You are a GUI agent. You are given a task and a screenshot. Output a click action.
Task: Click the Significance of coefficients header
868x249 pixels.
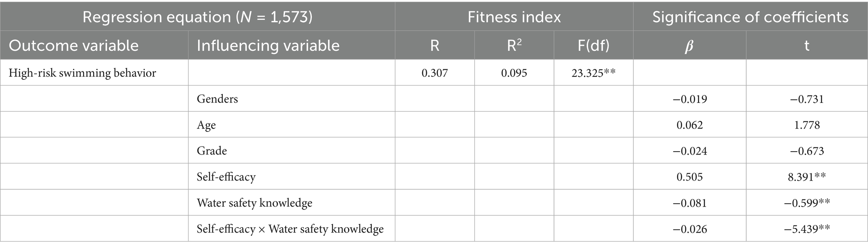[750, 17]
